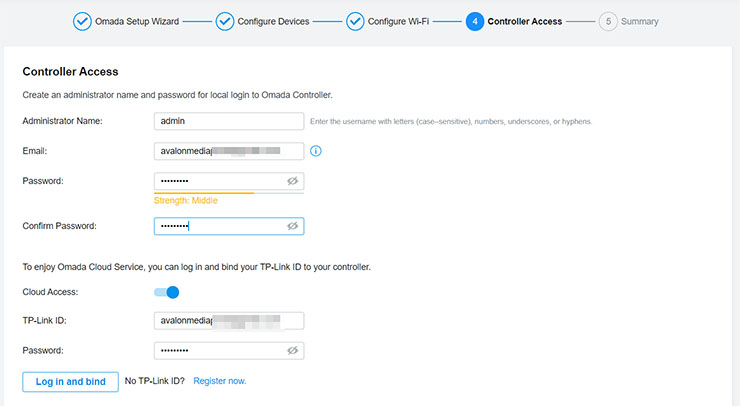The width and height of the screenshot is (740, 406).
Task: Click the step 4 circle icon
Action: pos(475,21)
